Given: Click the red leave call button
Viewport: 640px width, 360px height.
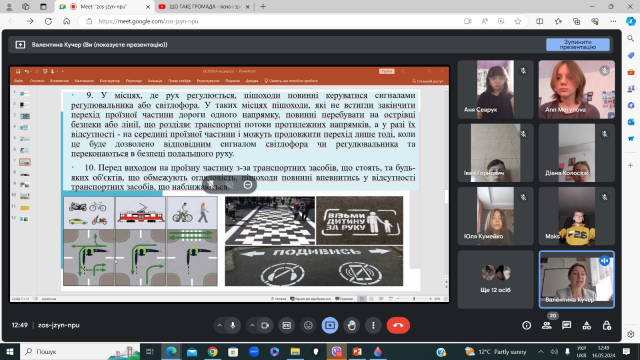Looking at the screenshot, I should 398,325.
